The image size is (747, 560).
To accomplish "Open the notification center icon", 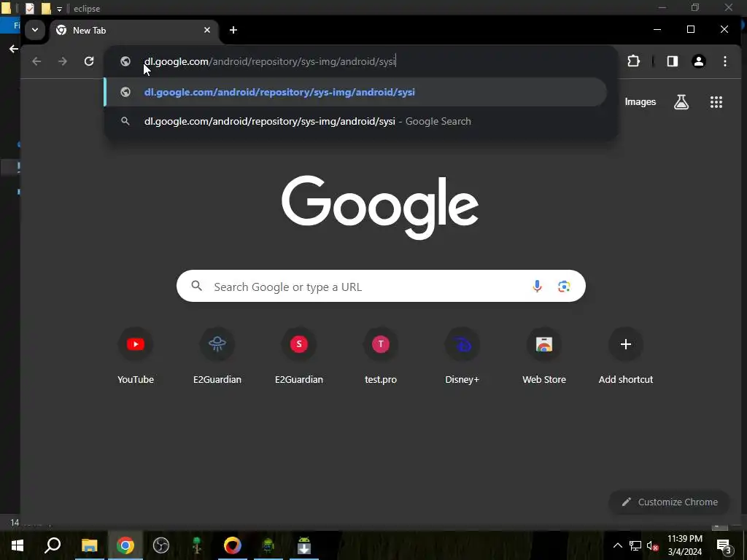I will tap(724, 546).
